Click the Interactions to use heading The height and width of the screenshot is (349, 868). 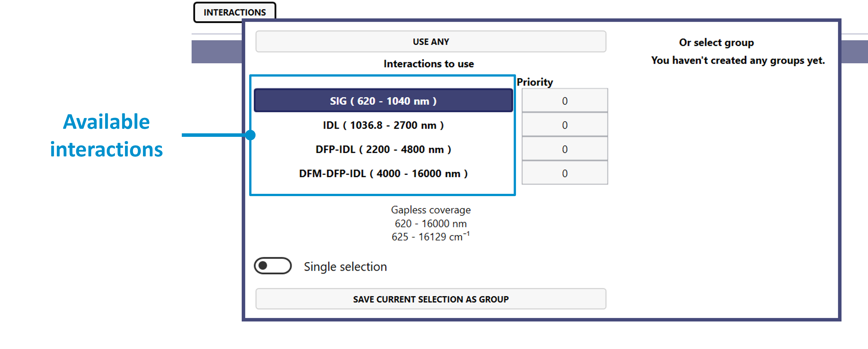pos(429,64)
